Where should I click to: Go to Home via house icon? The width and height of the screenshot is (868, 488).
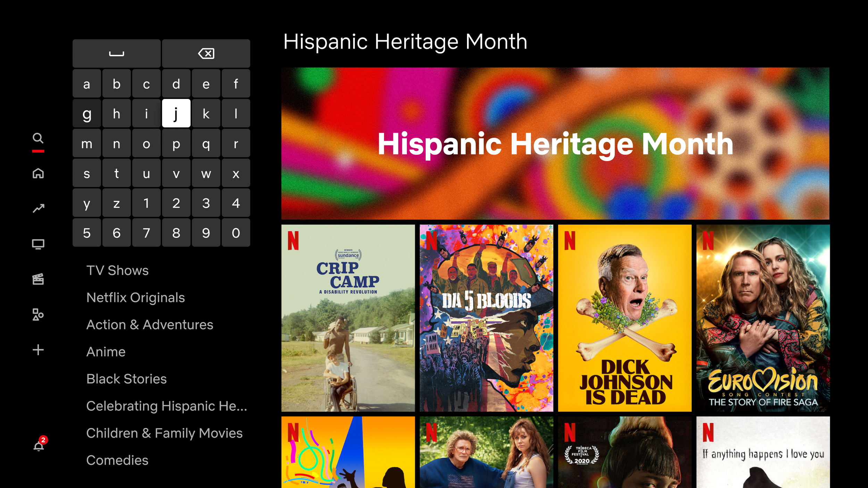click(38, 173)
